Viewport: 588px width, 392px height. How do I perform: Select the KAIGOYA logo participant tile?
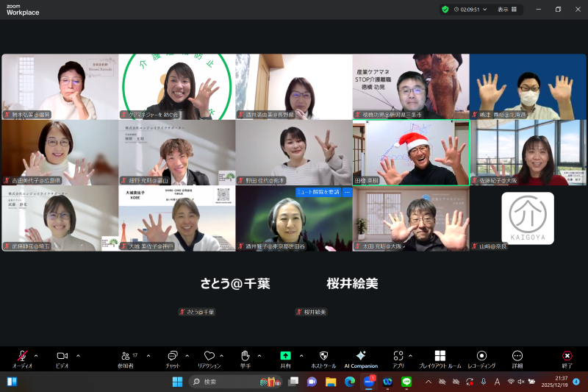point(528,218)
